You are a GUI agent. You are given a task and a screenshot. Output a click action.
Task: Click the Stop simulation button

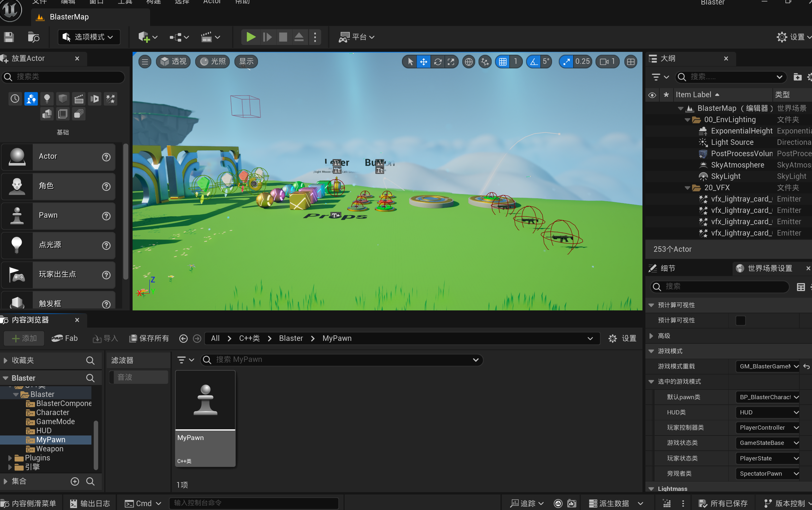click(283, 37)
